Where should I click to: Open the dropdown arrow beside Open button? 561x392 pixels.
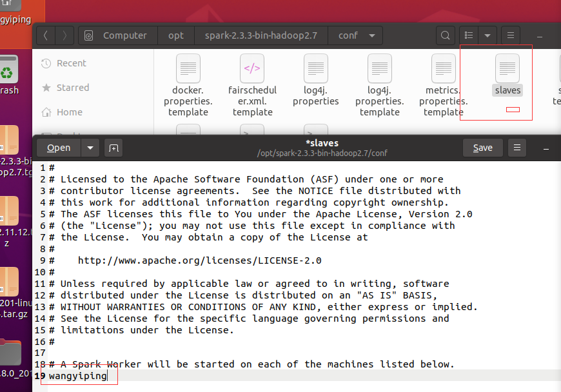[x=90, y=148]
